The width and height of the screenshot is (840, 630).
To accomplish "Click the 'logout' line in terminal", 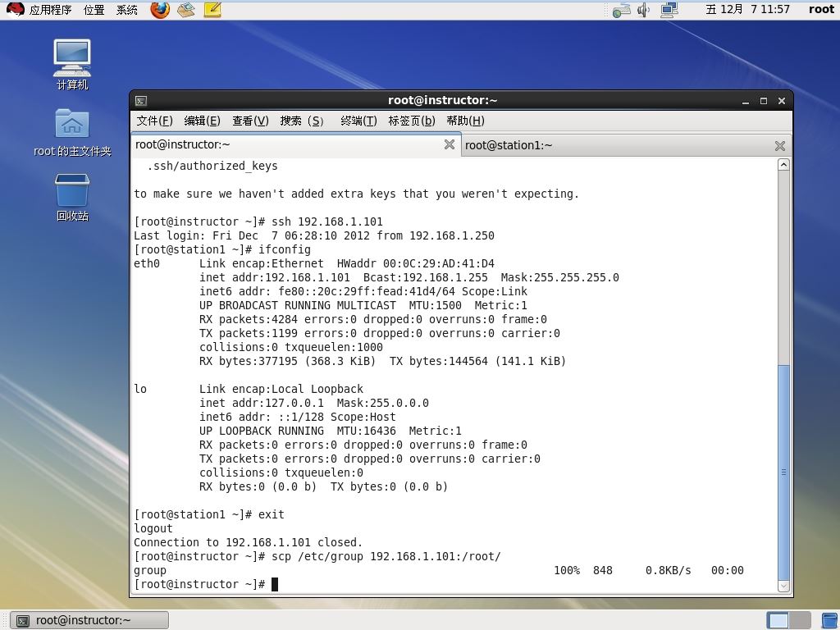I will [x=153, y=528].
